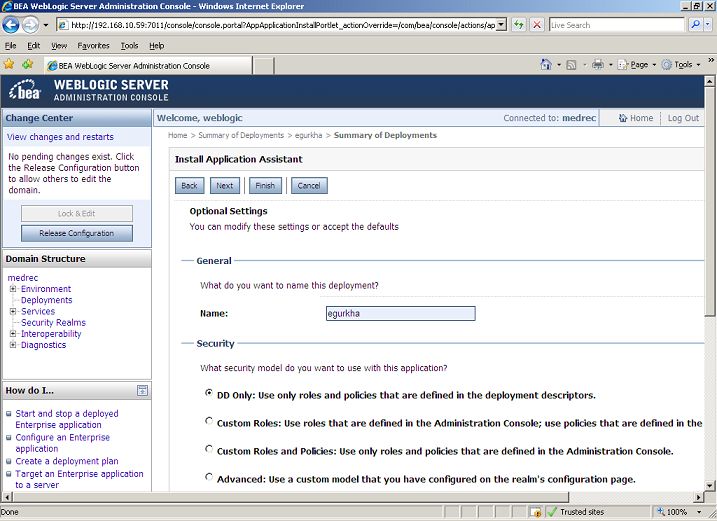Click the Live Search magnifier icon
Screen dimensions: 717x521
point(695,25)
